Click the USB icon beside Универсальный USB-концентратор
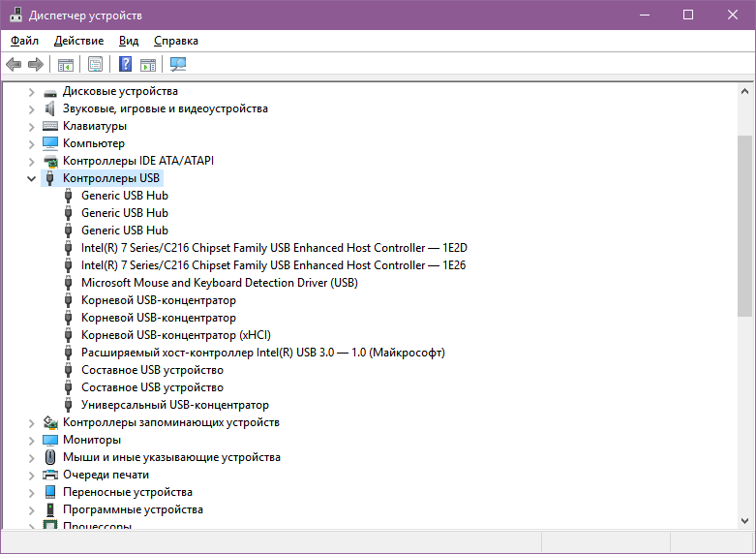 [x=69, y=405]
